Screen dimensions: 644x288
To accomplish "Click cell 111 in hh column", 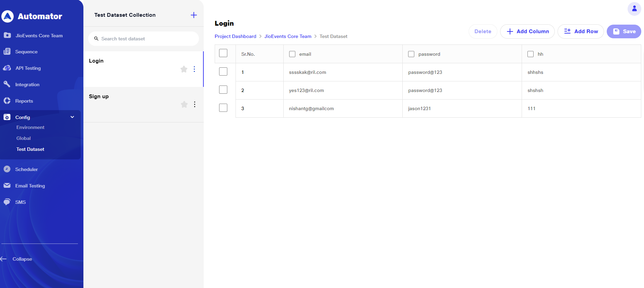I will coord(581,108).
